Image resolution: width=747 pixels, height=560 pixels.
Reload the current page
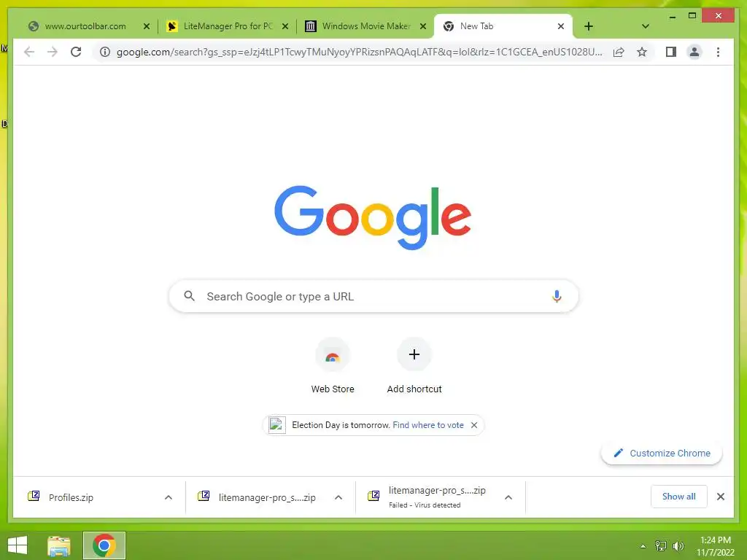pyautogui.click(x=76, y=52)
